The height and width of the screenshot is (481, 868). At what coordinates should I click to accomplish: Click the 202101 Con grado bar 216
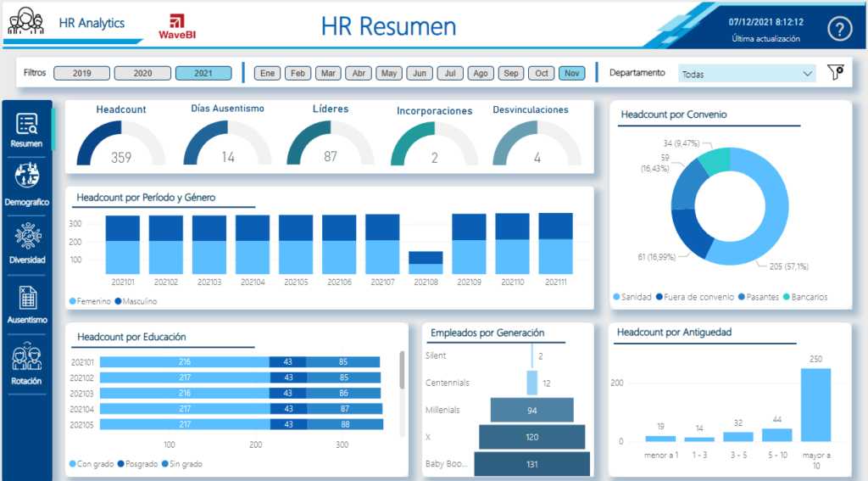pos(184,362)
